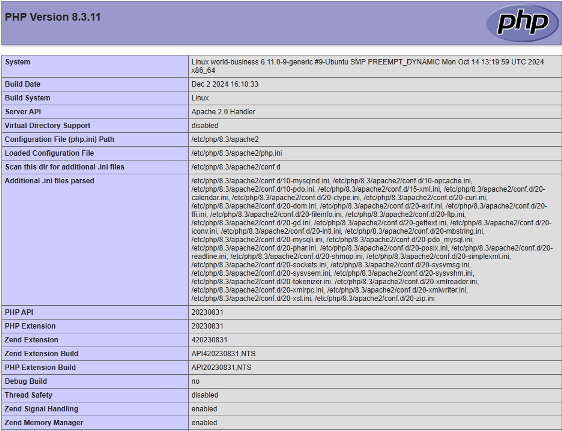Screen dimensions: 562x431
Task: Click the 'Debug Build' label
Action: click(26, 382)
